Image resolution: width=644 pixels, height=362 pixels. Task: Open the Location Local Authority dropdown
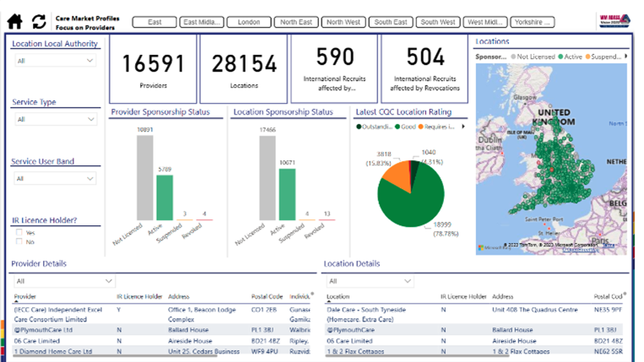pyautogui.click(x=55, y=61)
